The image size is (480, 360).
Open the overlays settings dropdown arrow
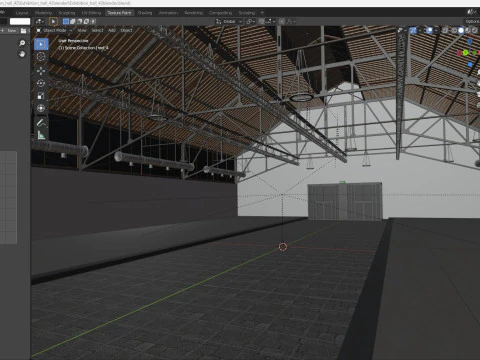click(436, 31)
